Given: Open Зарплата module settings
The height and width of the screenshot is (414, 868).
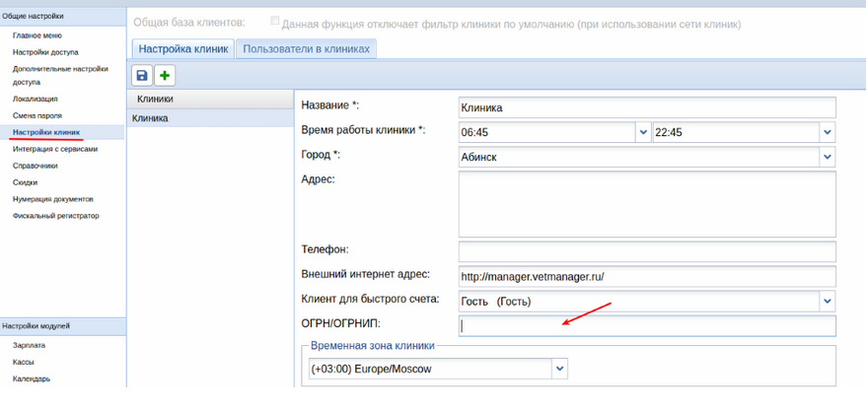Looking at the screenshot, I should click(29, 346).
